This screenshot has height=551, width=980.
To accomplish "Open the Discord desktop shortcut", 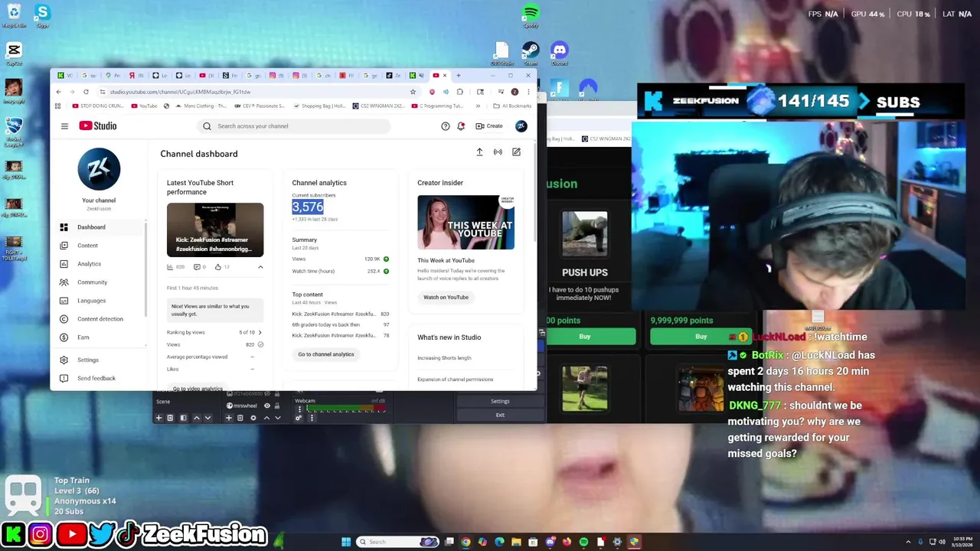I will pyautogui.click(x=560, y=53).
